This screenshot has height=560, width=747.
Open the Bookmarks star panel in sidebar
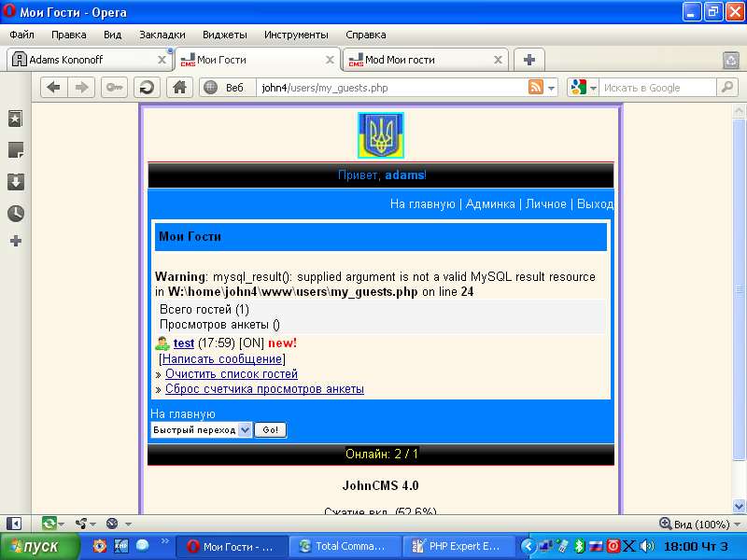click(15, 119)
